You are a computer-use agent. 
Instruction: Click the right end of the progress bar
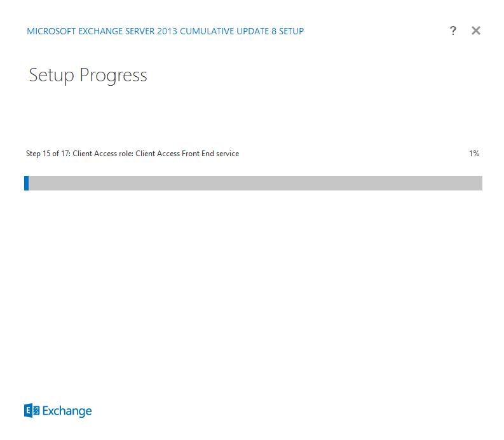[x=479, y=183]
